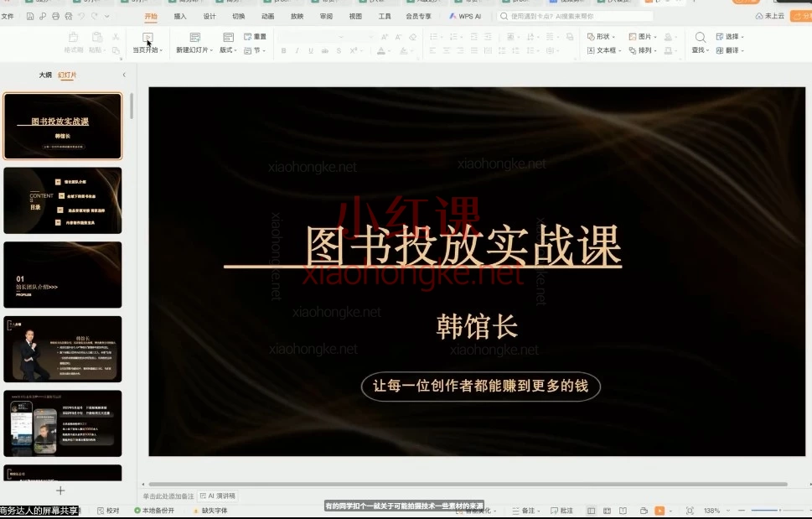Click the 未上云 cloud status button

click(x=770, y=16)
